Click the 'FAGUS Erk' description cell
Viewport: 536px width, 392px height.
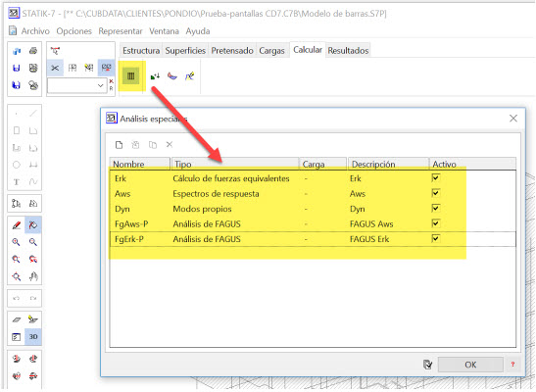click(369, 239)
